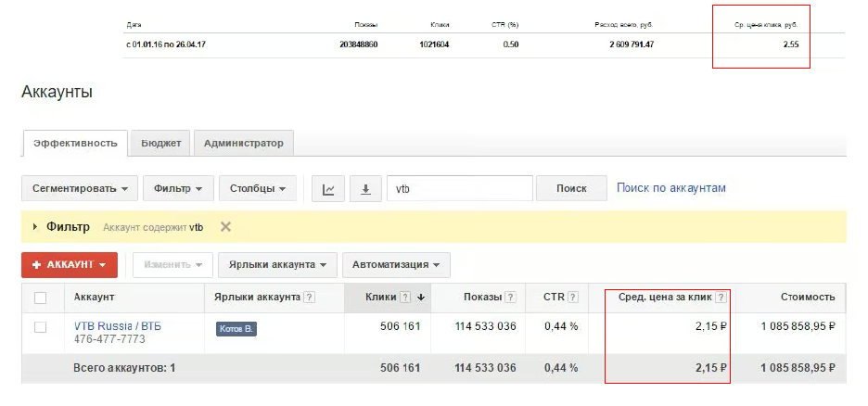Click help icon beside Ярлыки аккаунта header
The image size is (868, 406).
point(310,298)
